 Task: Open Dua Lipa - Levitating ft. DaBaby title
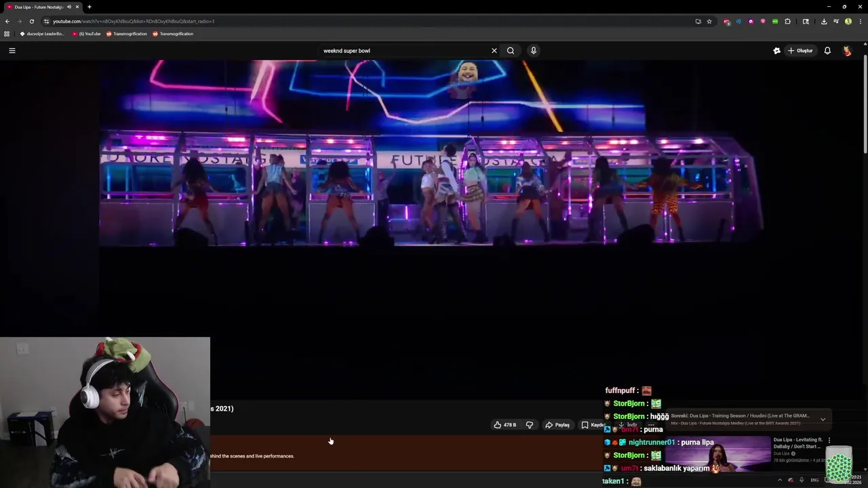pyautogui.click(x=798, y=443)
